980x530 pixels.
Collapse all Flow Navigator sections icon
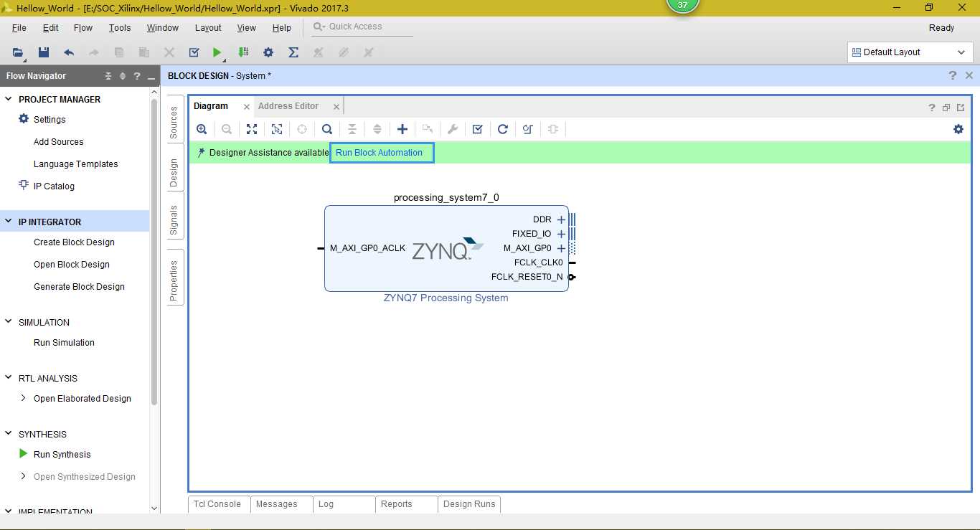(109, 76)
